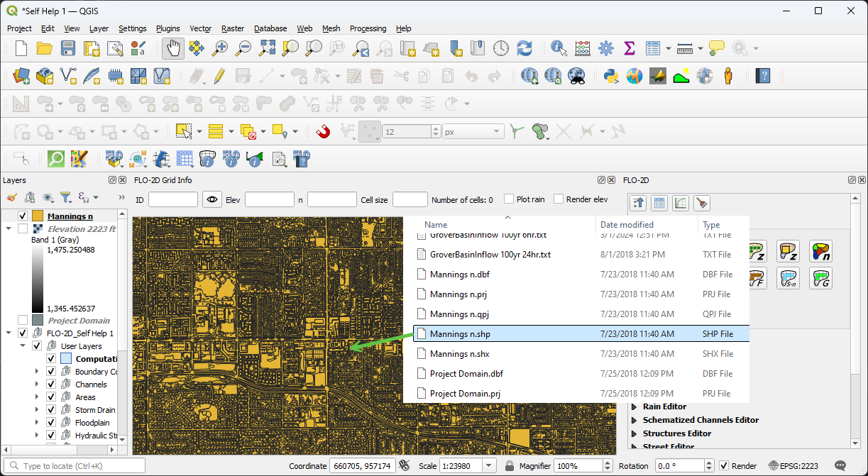Uncheck the Mannings n layer visibility
Screen dimensions: 868x476
point(23,216)
